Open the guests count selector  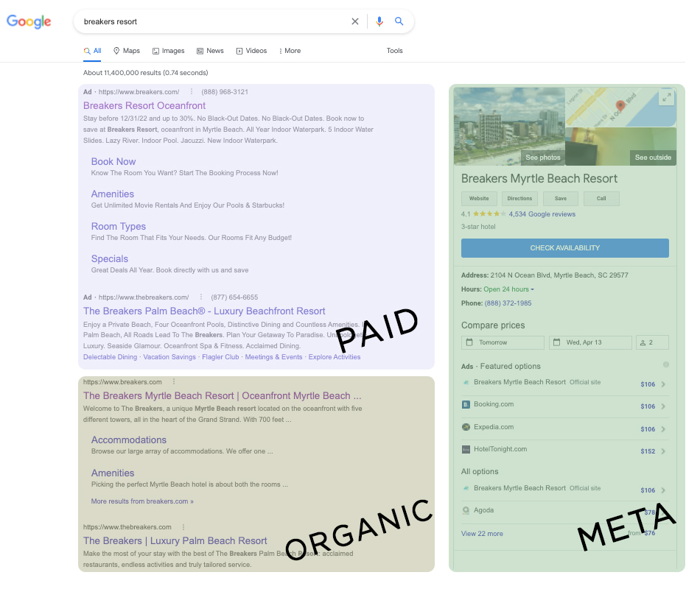pyautogui.click(x=652, y=342)
